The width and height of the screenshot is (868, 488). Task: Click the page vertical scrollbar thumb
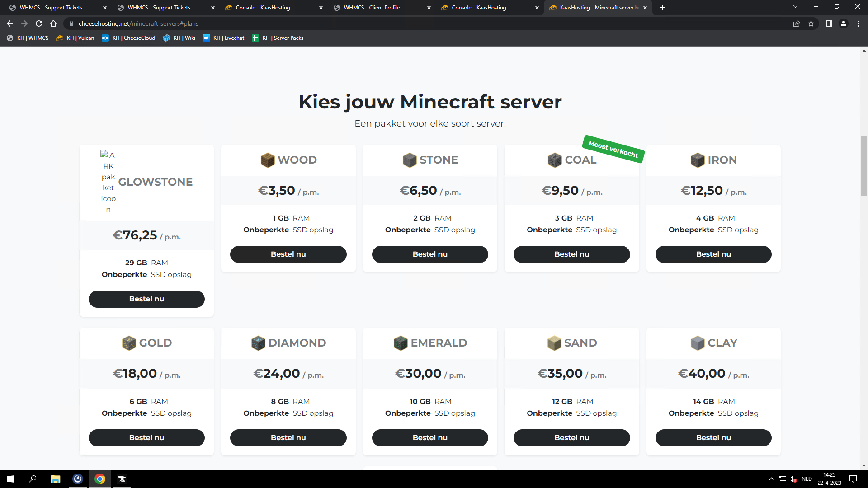pos(864,165)
